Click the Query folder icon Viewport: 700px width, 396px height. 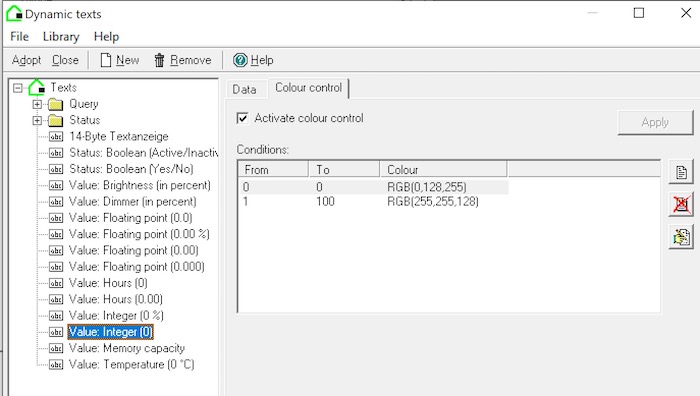tap(55, 104)
